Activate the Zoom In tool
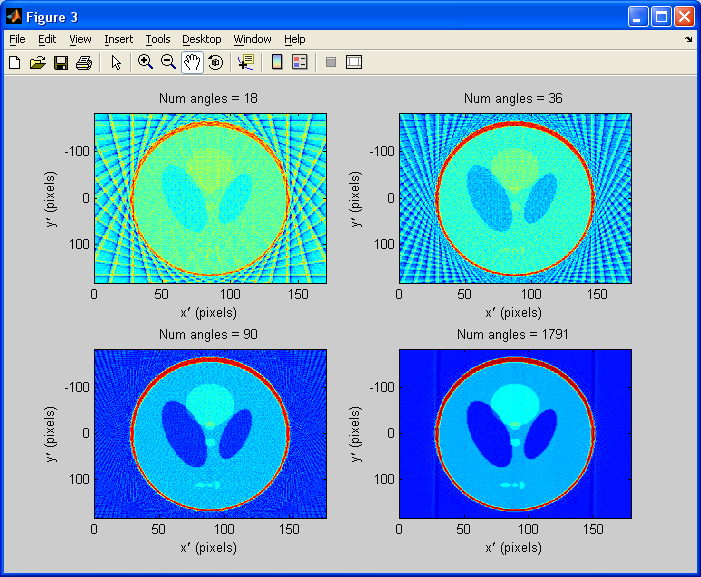 coord(145,62)
